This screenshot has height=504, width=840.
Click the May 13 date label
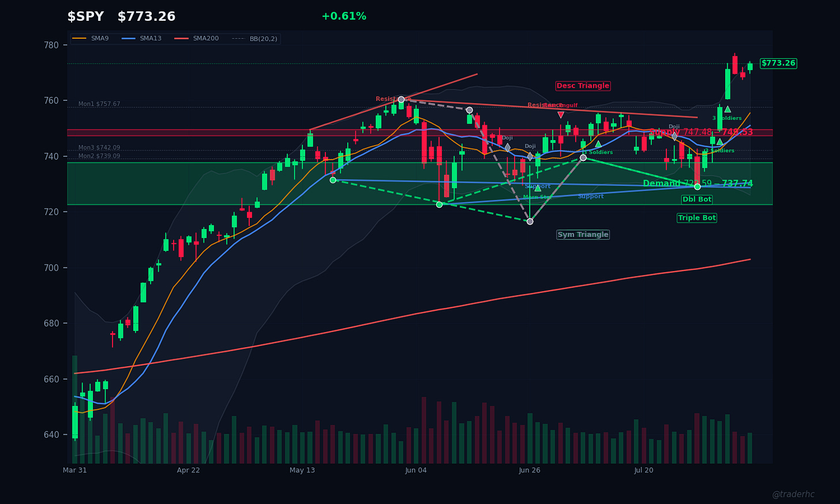(x=302, y=471)
